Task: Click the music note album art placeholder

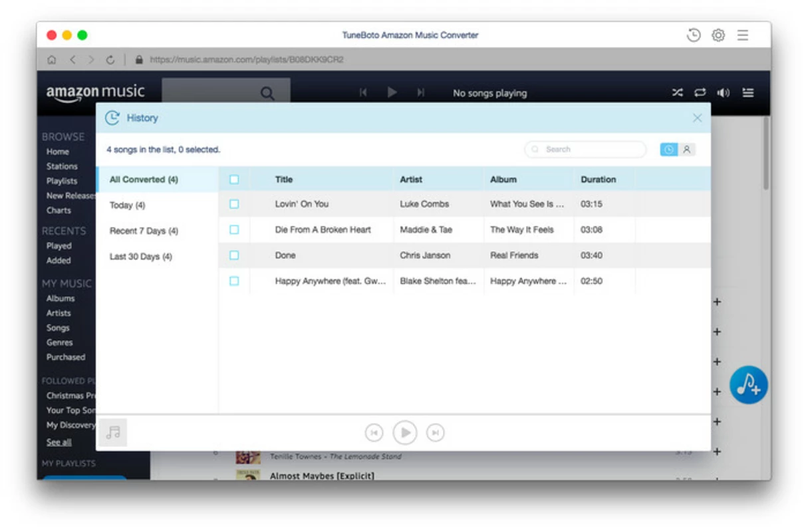Action: click(x=113, y=433)
